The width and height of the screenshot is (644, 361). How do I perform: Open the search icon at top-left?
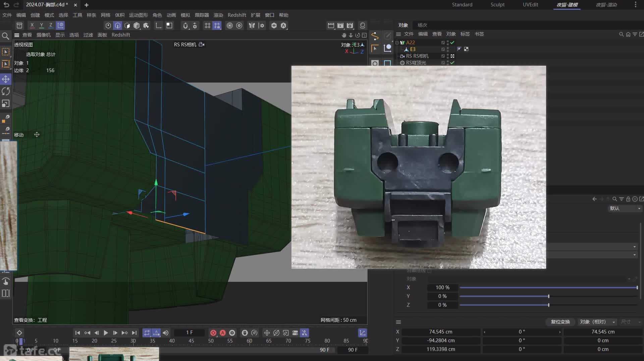(x=5, y=36)
